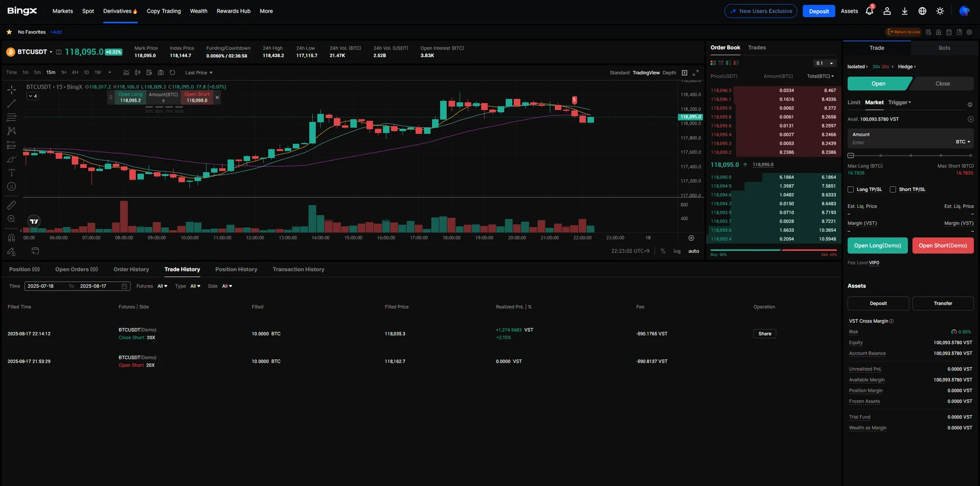980x486 pixels.
Task: Toggle the log price scale
Action: pos(677,251)
